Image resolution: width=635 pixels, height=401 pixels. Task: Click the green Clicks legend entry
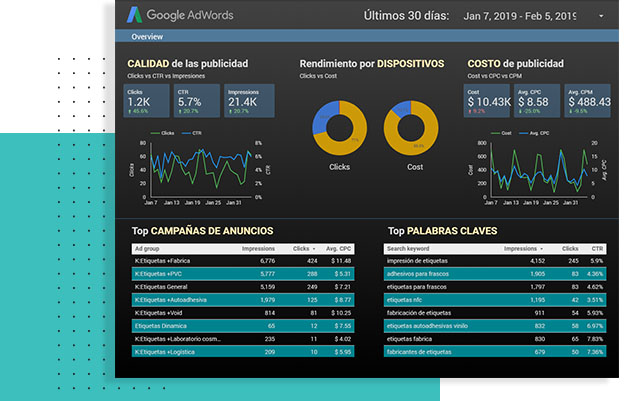tap(162, 133)
